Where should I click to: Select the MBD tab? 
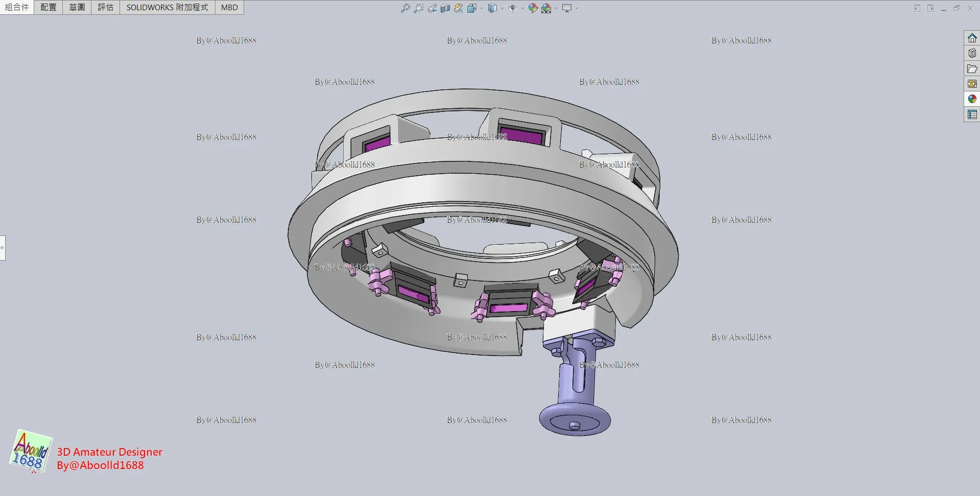tap(229, 7)
